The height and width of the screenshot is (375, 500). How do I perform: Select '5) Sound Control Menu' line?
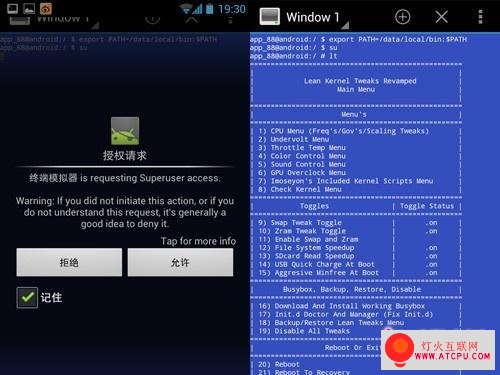pyautogui.click(x=302, y=164)
